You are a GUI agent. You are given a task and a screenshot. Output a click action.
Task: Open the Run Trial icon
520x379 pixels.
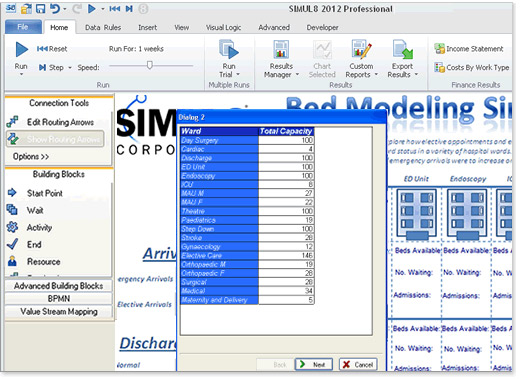pyautogui.click(x=229, y=51)
